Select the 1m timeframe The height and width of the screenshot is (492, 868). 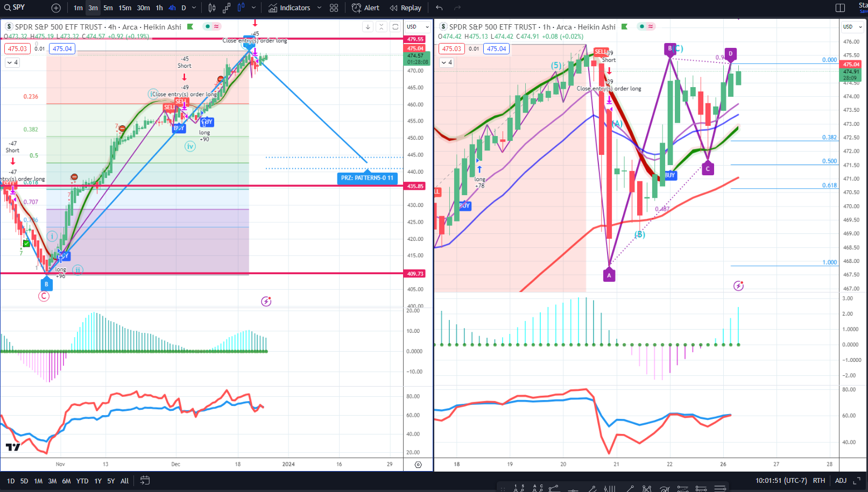[x=78, y=8]
